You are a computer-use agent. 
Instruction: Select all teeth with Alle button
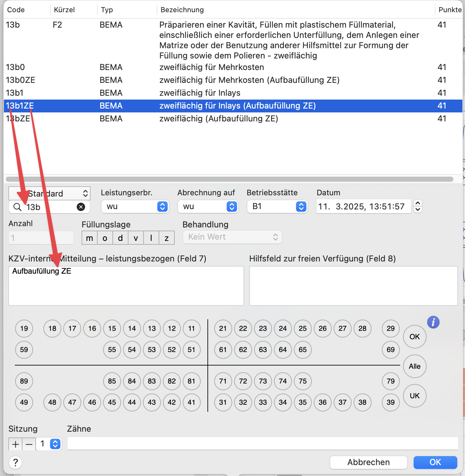pyautogui.click(x=415, y=366)
